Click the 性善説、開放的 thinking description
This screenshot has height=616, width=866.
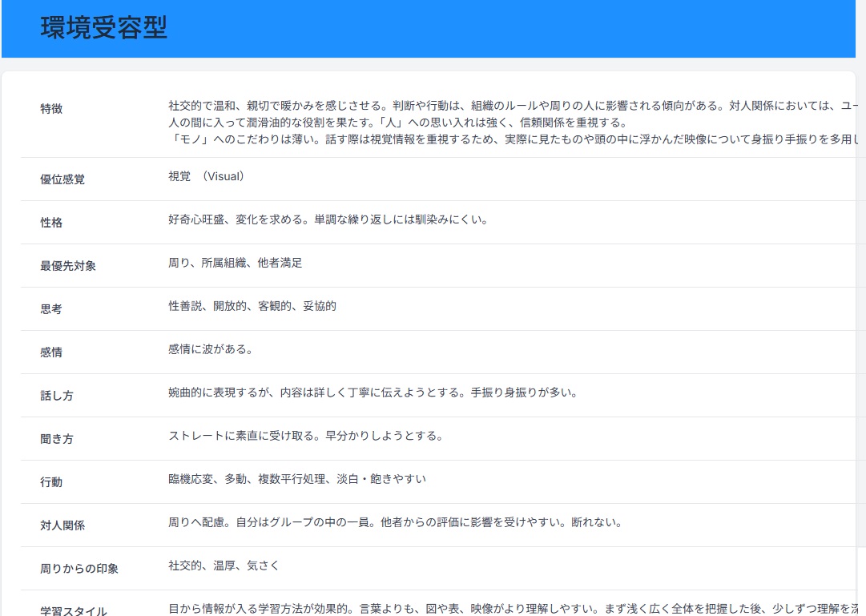pyautogui.click(x=252, y=306)
